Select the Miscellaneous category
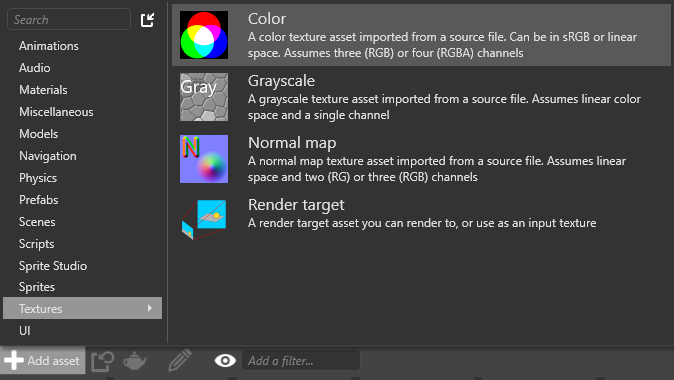Viewport: 674px width, 380px height. [56, 112]
